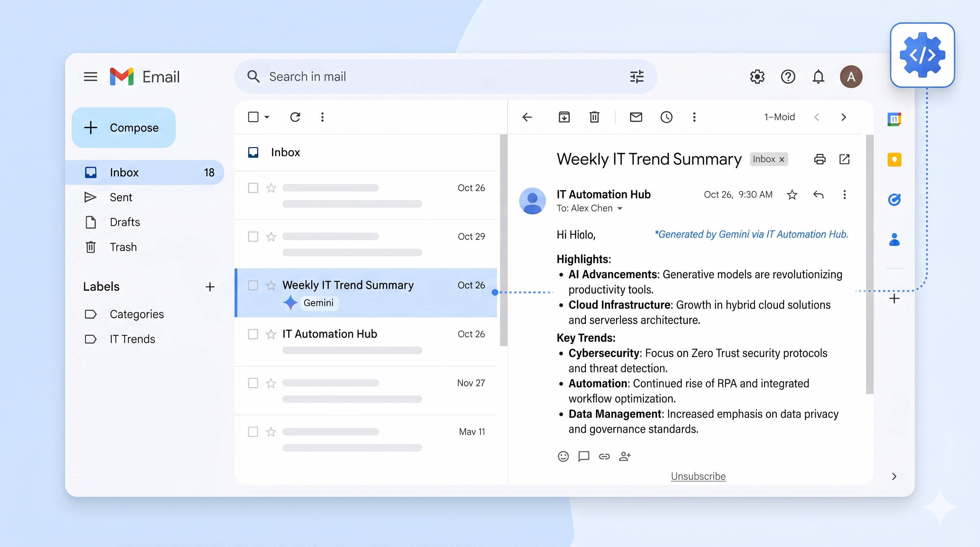
Task: Copy link icon below email
Action: point(604,456)
